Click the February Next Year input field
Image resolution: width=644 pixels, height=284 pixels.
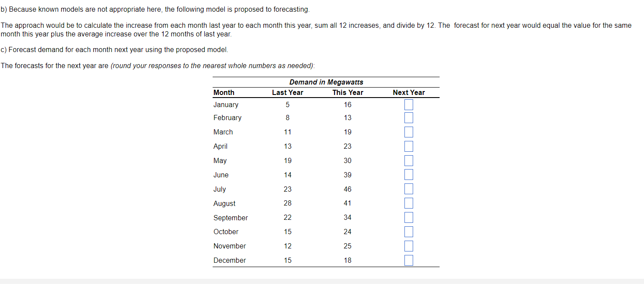[408, 117]
